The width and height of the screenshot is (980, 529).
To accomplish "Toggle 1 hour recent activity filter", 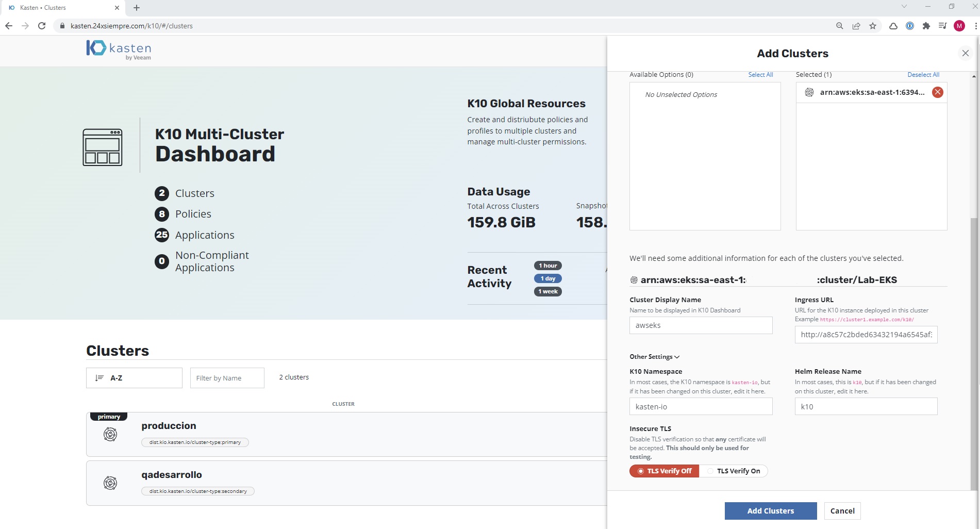I will (547, 266).
